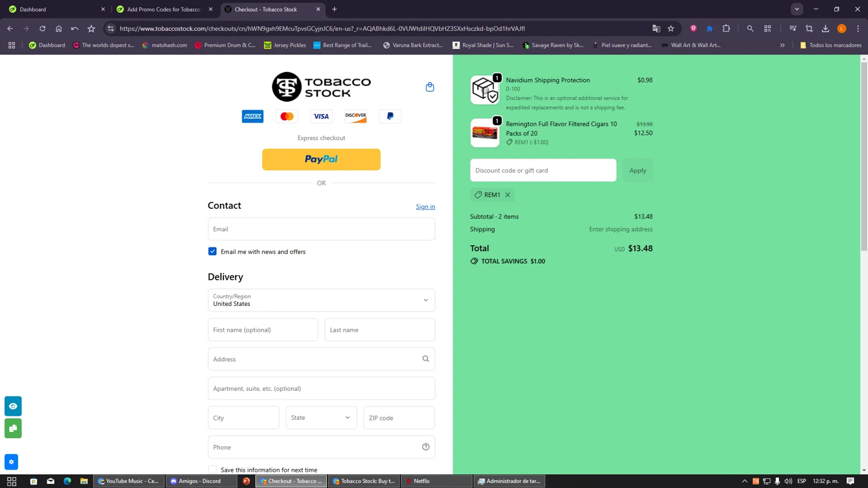Image resolution: width=868 pixels, height=488 pixels.
Task: Click the Sign in link
Action: coord(425,207)
